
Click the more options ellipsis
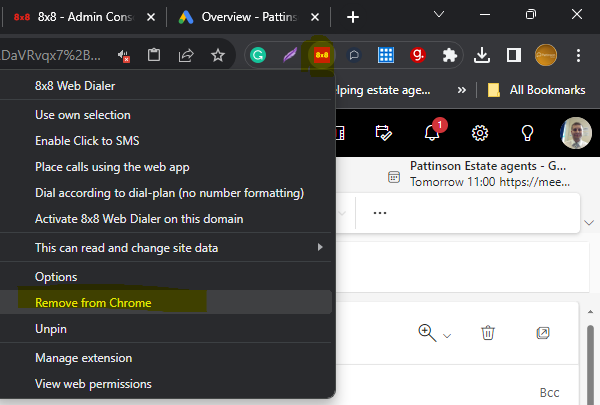point(380,213)
